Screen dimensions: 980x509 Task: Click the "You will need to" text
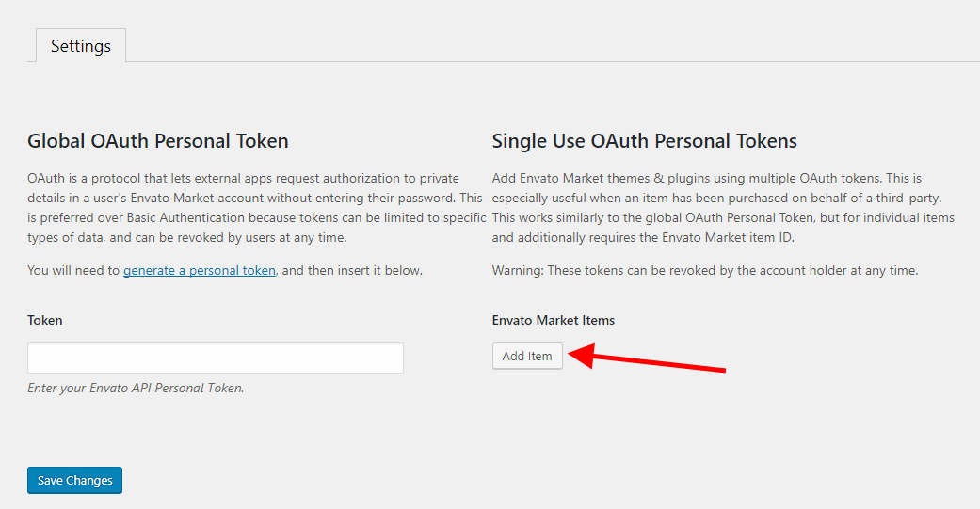73,270
